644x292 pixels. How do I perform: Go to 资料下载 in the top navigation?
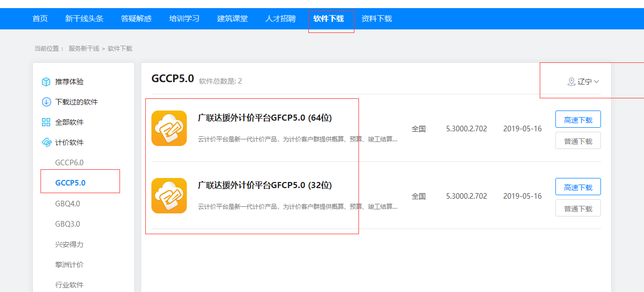pyautogui.click(x=377, y=19)
